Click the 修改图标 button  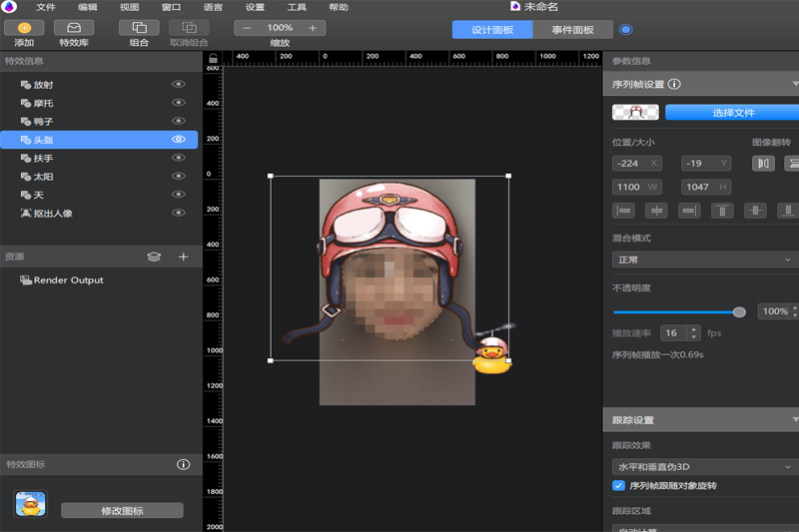pos(122,511)
